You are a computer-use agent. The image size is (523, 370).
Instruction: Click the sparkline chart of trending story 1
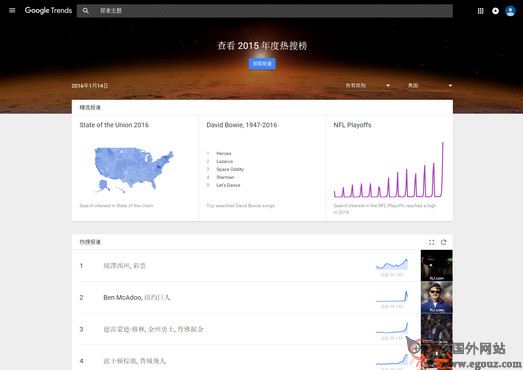tap(392, 264)
